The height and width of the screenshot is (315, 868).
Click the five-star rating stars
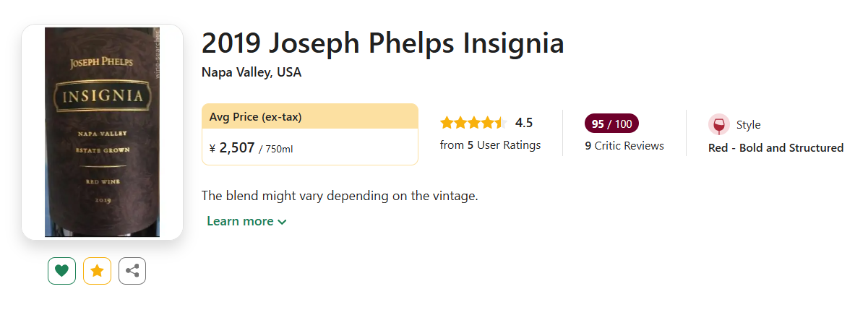(473, 123)
